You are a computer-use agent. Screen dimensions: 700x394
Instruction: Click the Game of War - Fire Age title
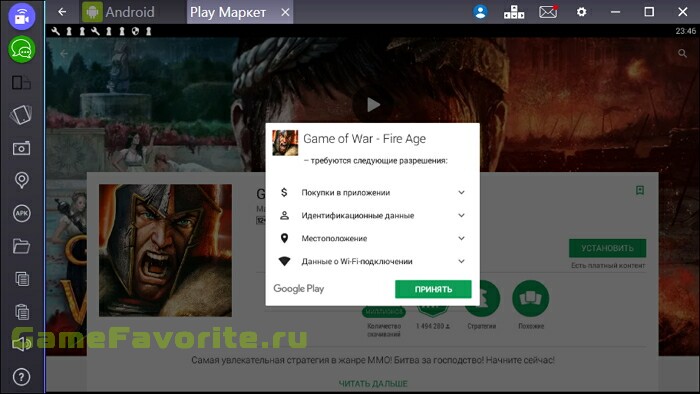coord(364,139)
